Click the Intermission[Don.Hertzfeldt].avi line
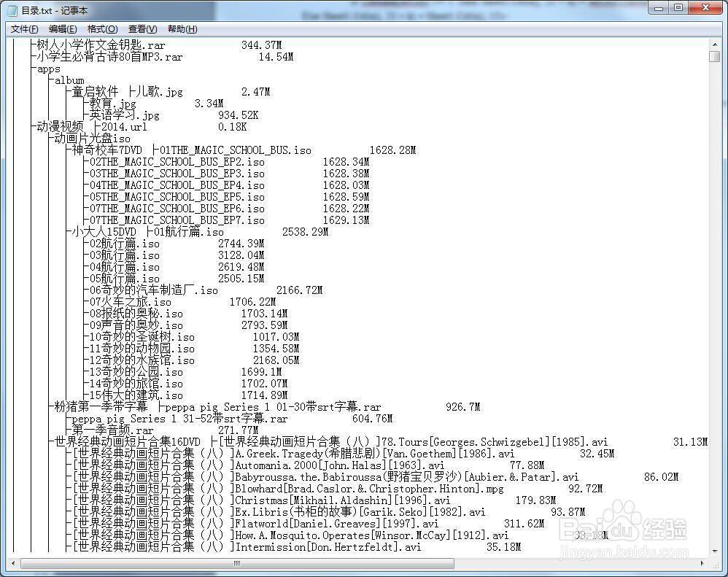728x577 pixels. 247,547
